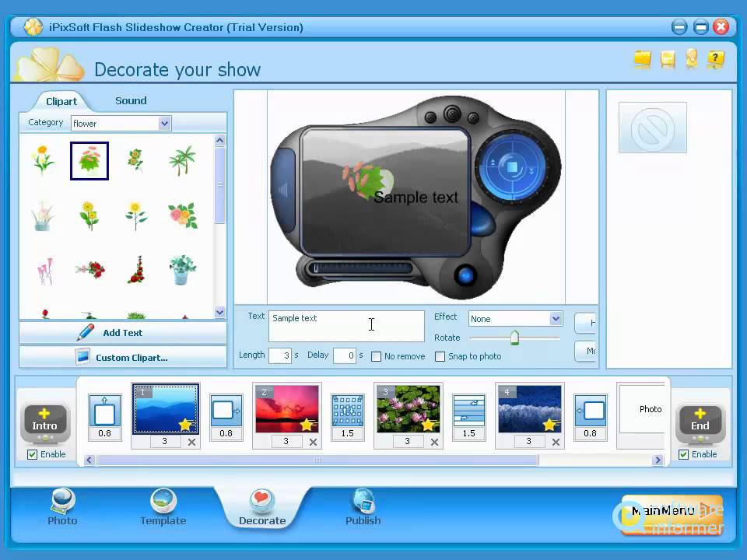Image resolution: width=747 pixels, height=560 pixels.
Task: Pick the pink and orange rose bouquet clipart
Action: click(182, 215)
